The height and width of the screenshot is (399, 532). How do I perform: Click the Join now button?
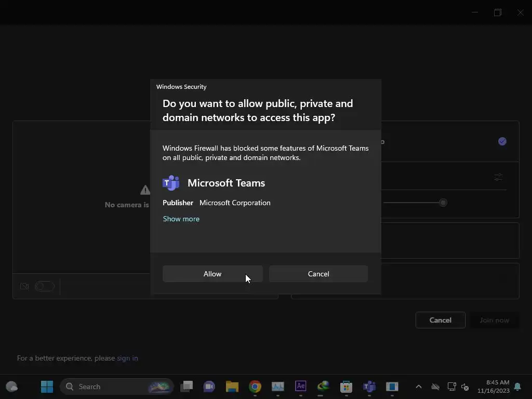click(495, 320)
